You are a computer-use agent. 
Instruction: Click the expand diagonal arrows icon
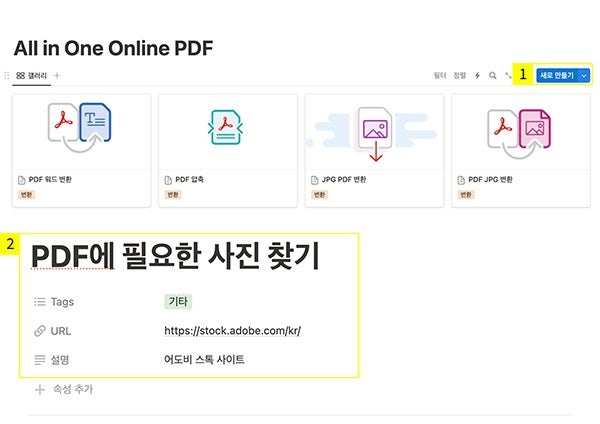click(x=508, y=75)
